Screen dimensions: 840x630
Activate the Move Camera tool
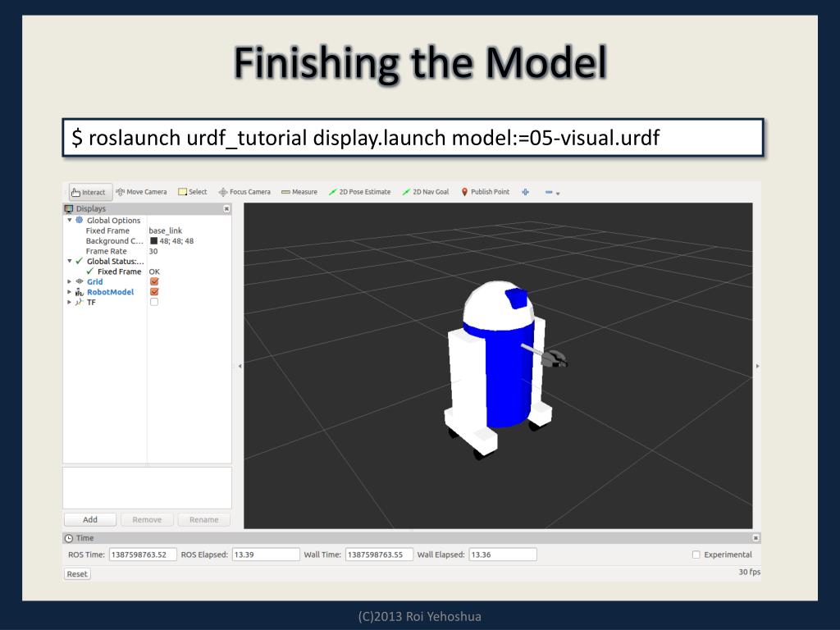[141, 192]
